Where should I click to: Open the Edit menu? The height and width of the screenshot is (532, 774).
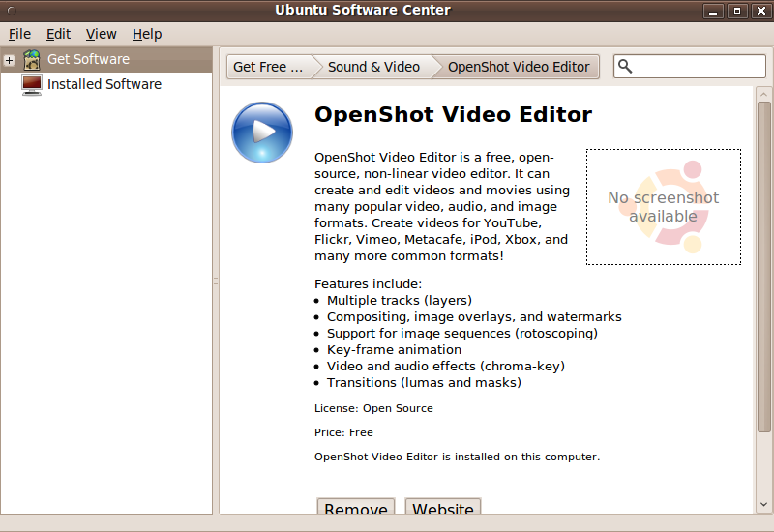pyautogui.click(x=59, y=34)
